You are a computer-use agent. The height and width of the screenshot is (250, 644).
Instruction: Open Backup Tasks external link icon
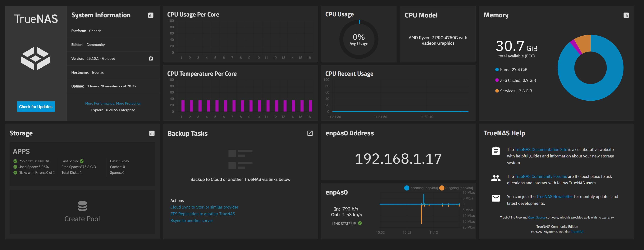click(310, 133)
